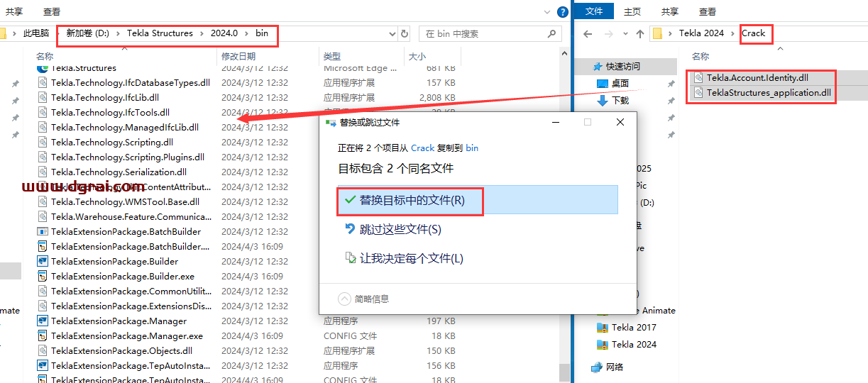Image resolution: width=868 pixels, height=383 pixels.
Task: Open the 查看 tab in the bin window
Action: 52,11
